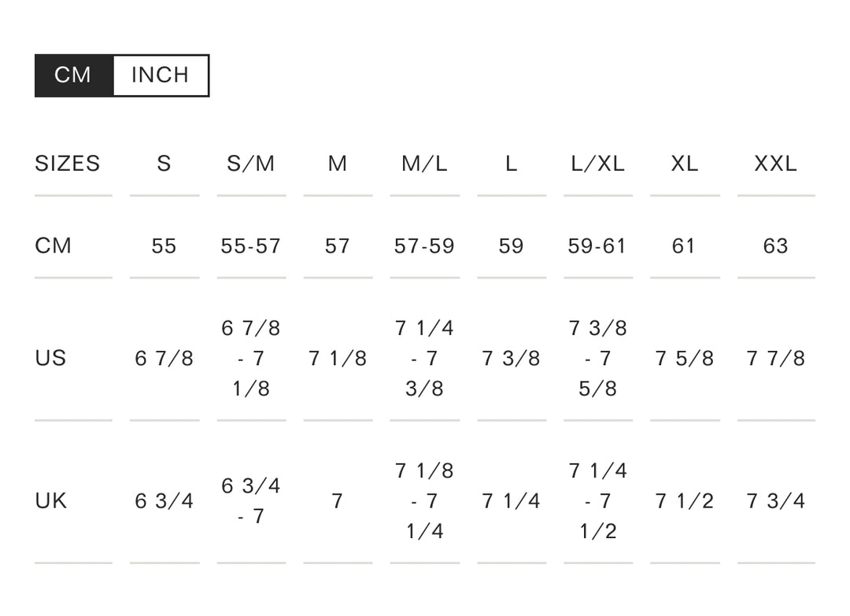
Task: Select the 59-61 CM cell
Action: (x=597, y=246)
